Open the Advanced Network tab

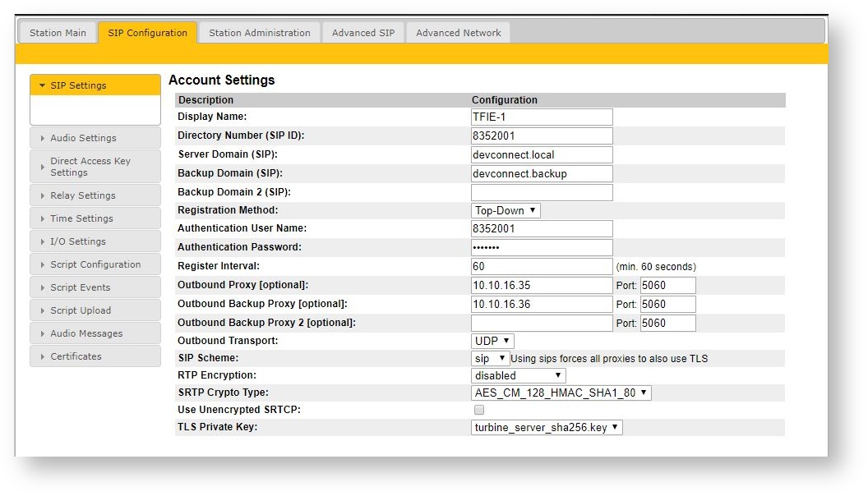click(458, 33)
